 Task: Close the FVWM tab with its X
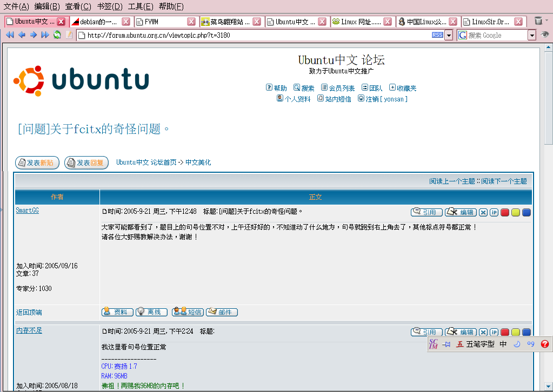pos(191,22)
